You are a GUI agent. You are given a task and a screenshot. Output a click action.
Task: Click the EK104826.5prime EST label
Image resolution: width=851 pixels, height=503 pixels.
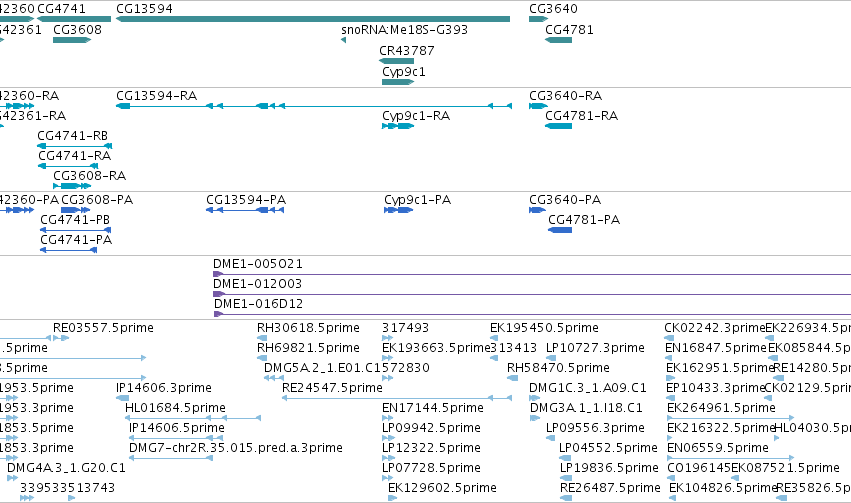[723, 488]
